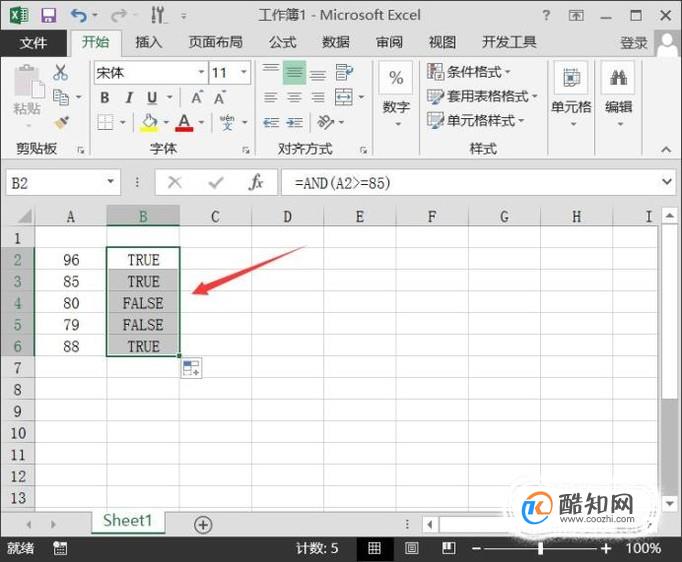Confirm formula entry with checkmark
Screen dimensions: 682x562
[x=216, y=182]
